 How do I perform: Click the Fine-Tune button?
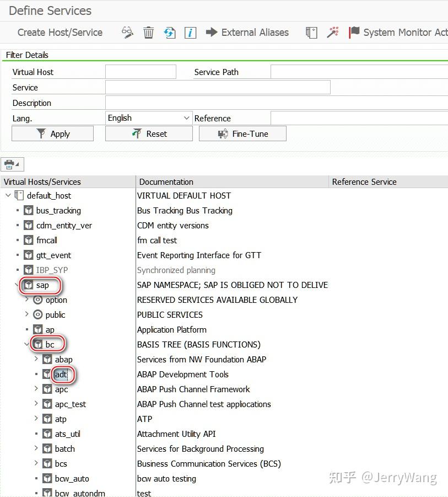coord(242,133)
